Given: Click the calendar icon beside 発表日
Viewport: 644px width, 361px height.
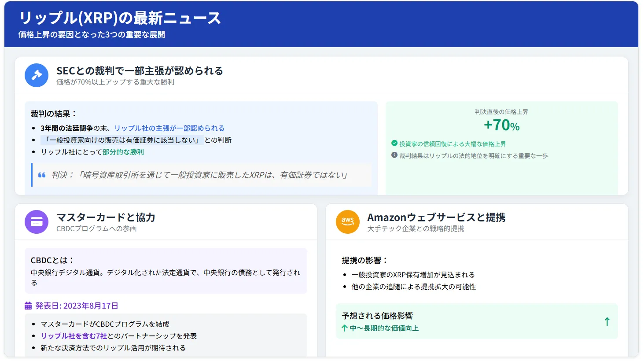Looking at the screenshot, I should tap(28, 306).
